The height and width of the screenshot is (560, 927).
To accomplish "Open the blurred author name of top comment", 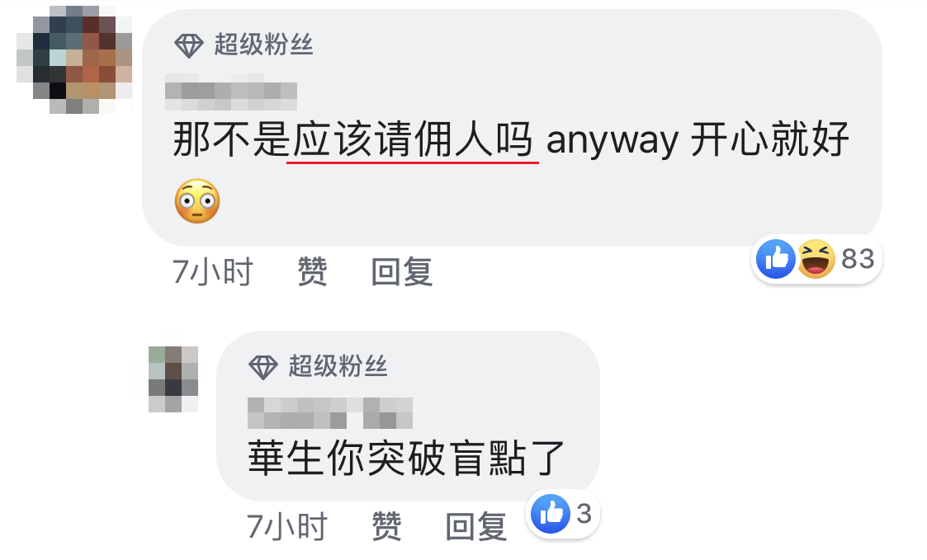I will [231, 92].
